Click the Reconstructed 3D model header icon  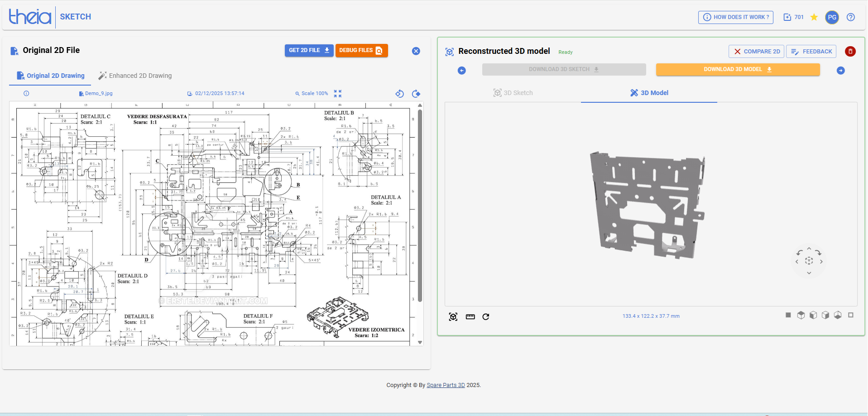point(450,52)
